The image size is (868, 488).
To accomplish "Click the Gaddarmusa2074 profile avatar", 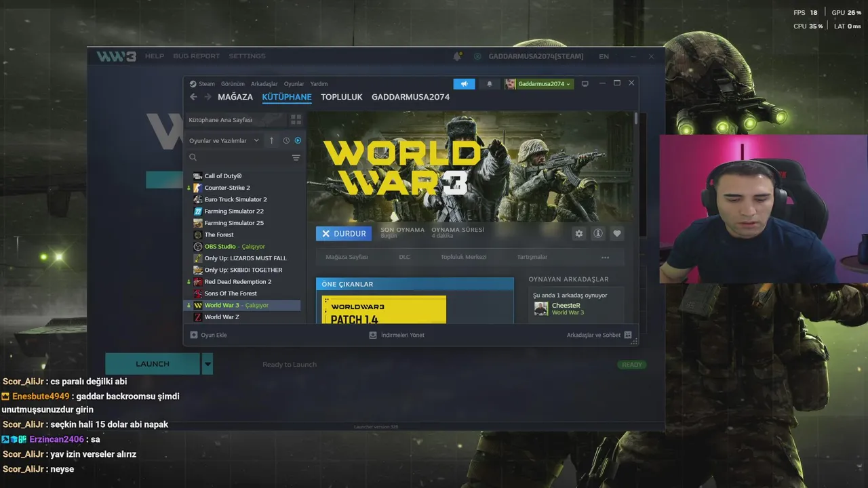I will pyautogui.click(x=510, y=84).
